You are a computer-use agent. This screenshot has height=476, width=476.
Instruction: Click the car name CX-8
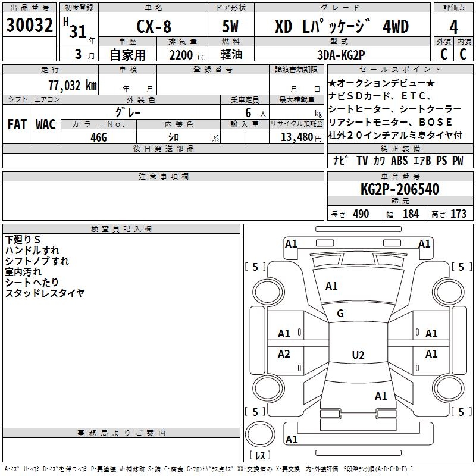(x=154, y=26)
